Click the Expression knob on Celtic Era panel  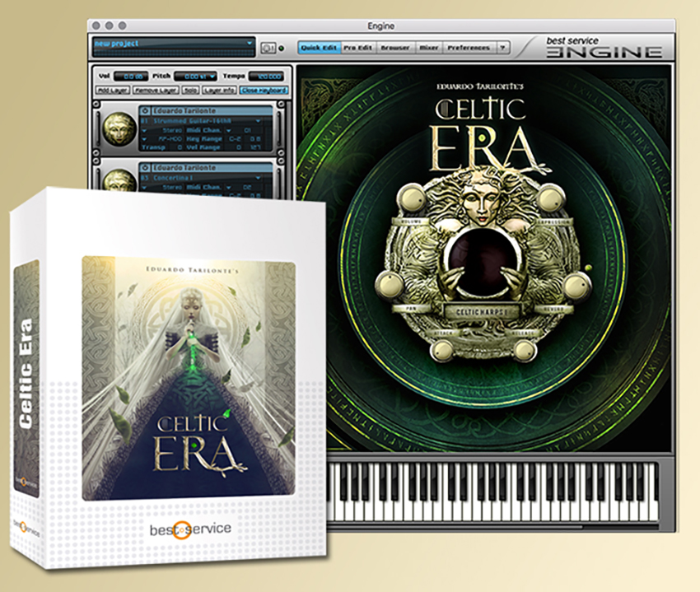pos(551,198)
